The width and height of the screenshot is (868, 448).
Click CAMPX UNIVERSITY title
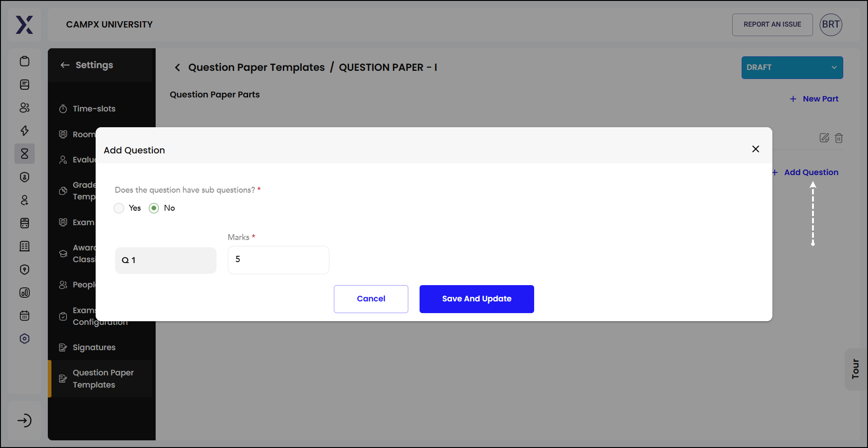click(x=109, y=25)
